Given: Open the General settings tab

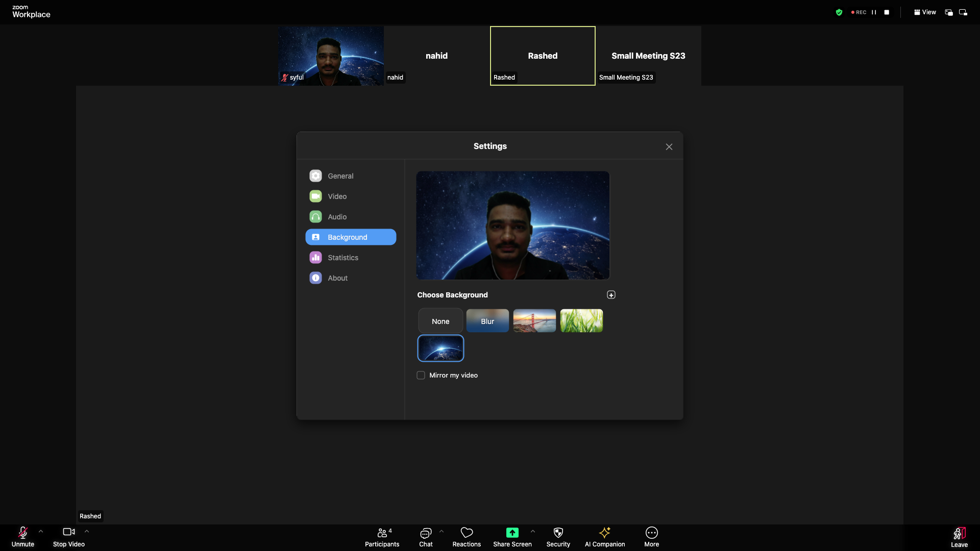Looking at the screenshot, I should (351, 176).
